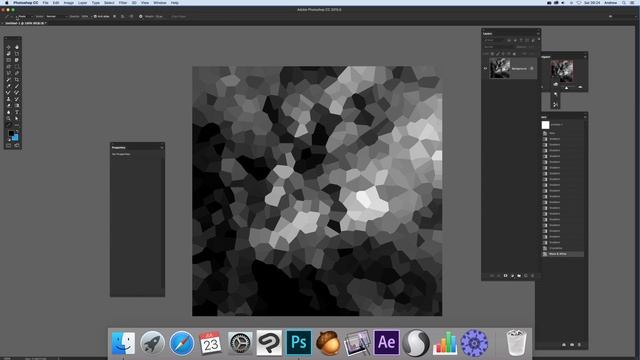
Task: Open the Window menu
Action: click(x=160, y=2)
